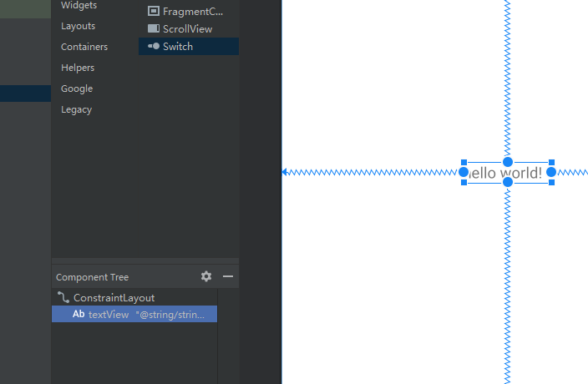
Task: Click the ConstraintLayout node icon
Action: 63,297
